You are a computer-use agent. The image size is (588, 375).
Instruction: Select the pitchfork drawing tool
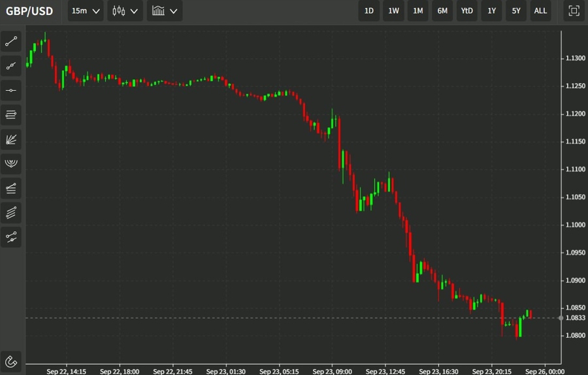click(x=11, y=237)
